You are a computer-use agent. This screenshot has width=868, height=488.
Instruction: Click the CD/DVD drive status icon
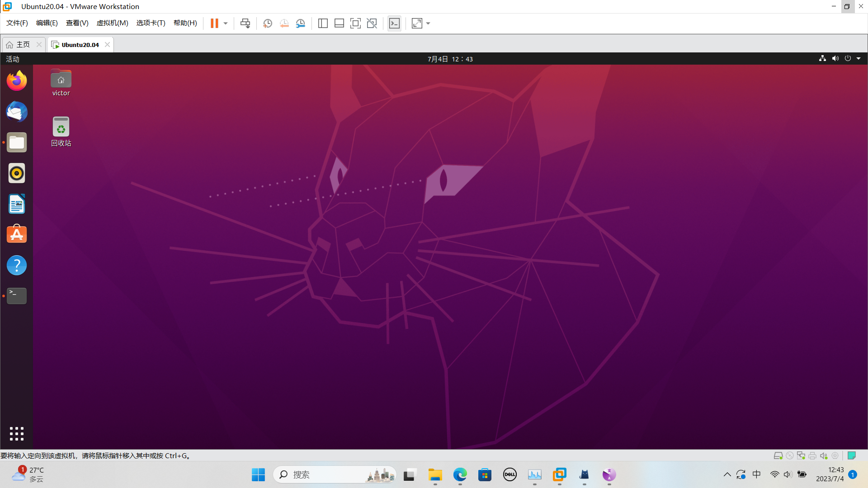pos(790,455)
